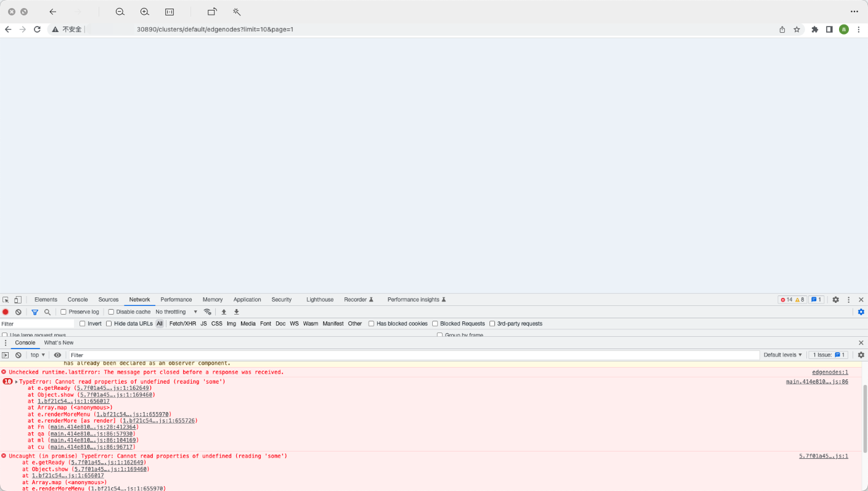Screen dimensions: 868x491
Task: Toggle the device toolbar icon
Action: point(18,300)
